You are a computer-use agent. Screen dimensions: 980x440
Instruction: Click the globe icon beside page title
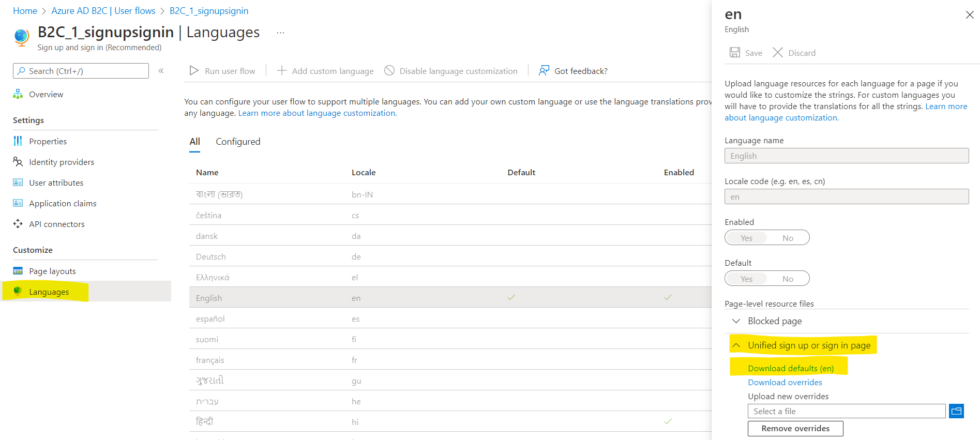[22, 38]
